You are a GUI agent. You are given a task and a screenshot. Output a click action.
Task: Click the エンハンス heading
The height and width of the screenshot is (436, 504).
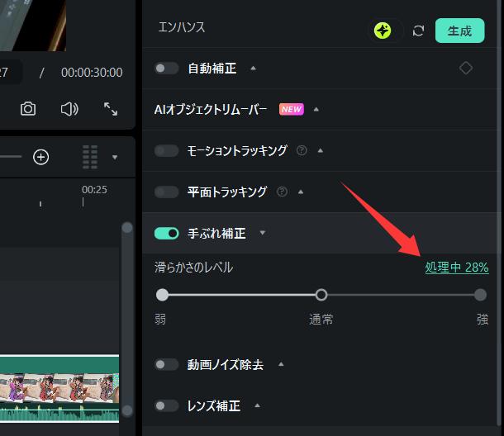182,27
